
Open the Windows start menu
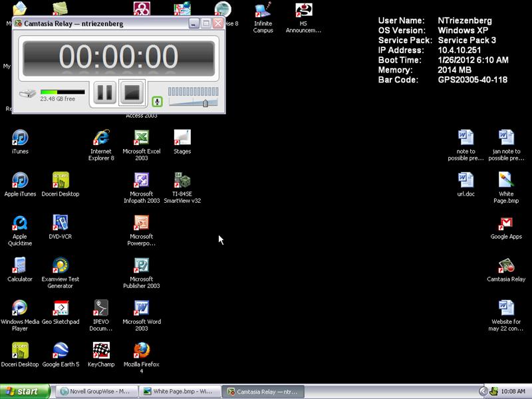click(25, 392)
